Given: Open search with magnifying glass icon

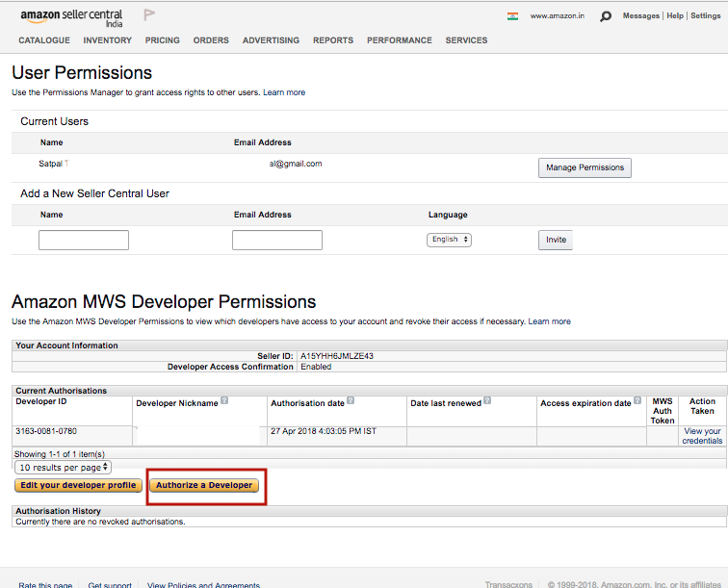Looking at the screenshot, I should click(606, 16).
